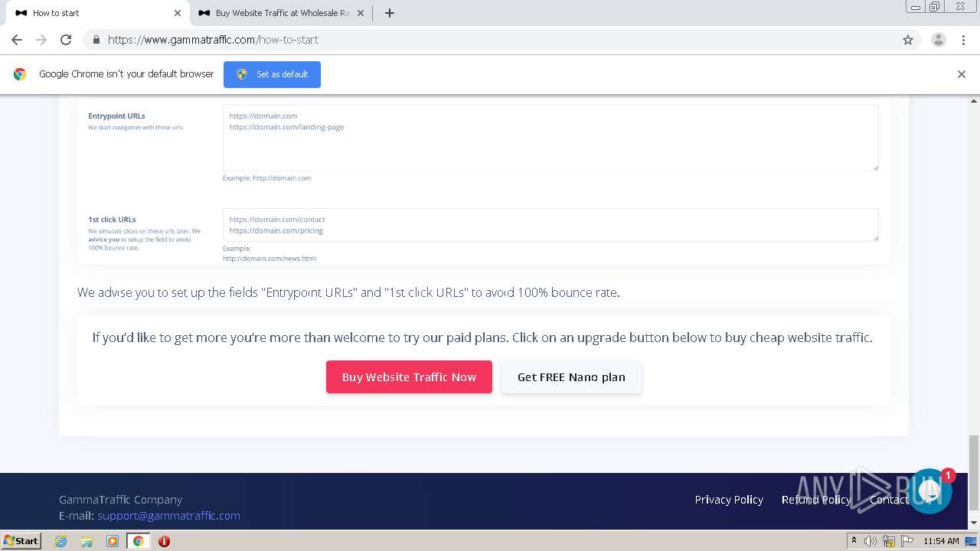Image resolution: width=980 pixels, height=551 pixels.
Task: Reload the current page
Action: click(x=66, y=40)
